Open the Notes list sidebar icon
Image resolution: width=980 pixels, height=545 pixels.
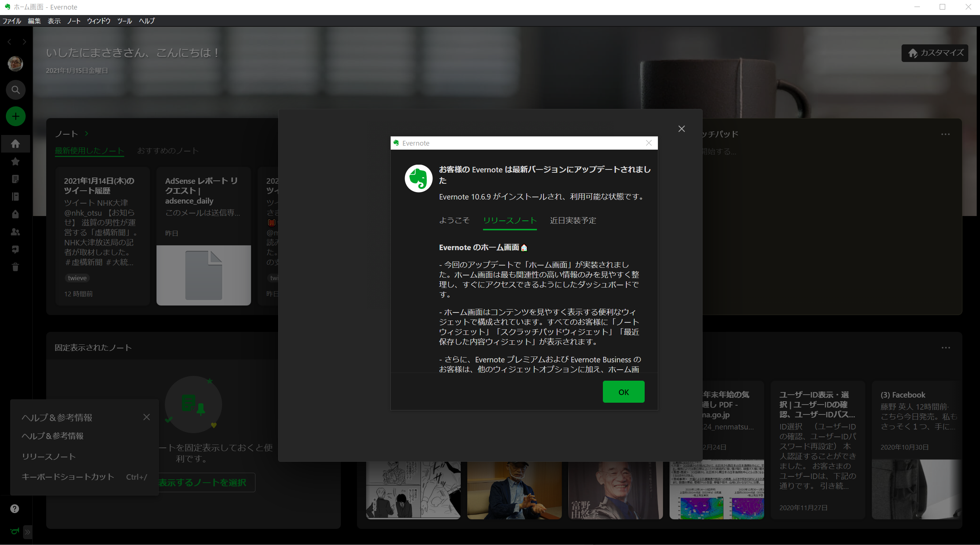click(x=16, y=179)
